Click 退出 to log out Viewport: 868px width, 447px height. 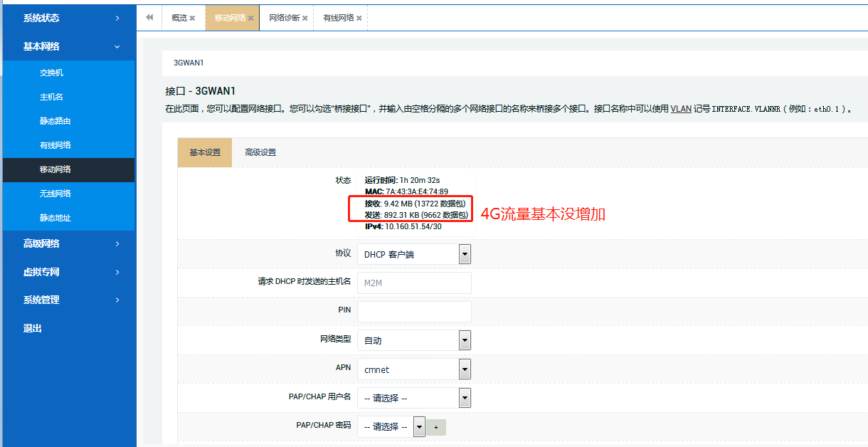click(31, 327)
